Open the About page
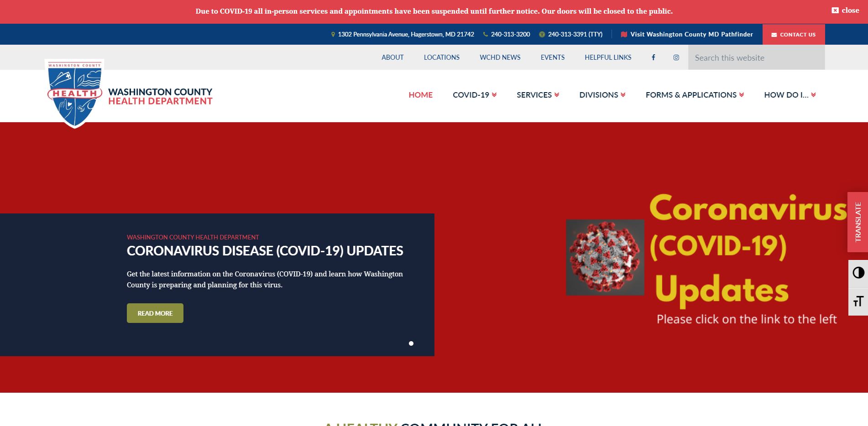The height and width of the screenshot is (426, 868). (392, 57)
